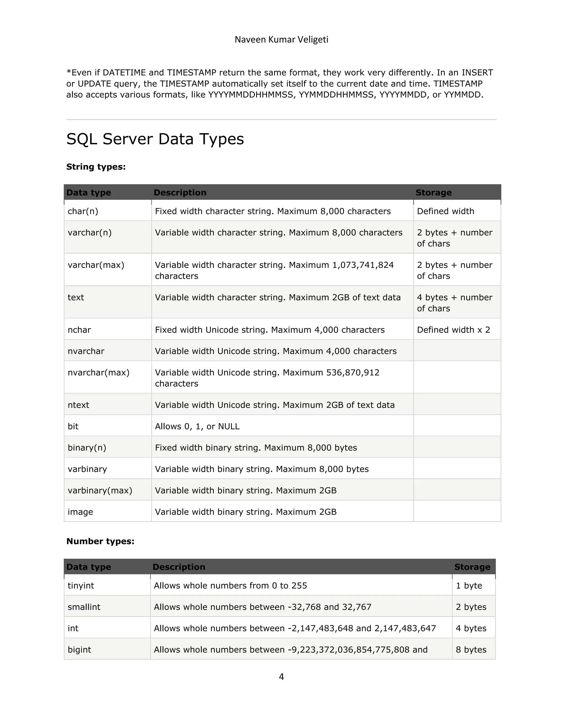Click the author name Naveen Kumar Veligeti
Viewport: 563px width, 728px height.
pyautogui.click(x=281, y=40)
